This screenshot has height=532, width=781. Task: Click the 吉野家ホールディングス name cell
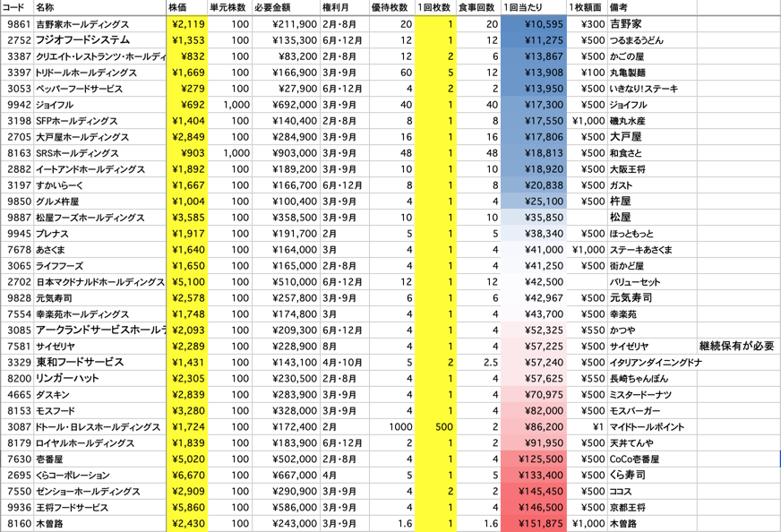[x=99, y=24]
